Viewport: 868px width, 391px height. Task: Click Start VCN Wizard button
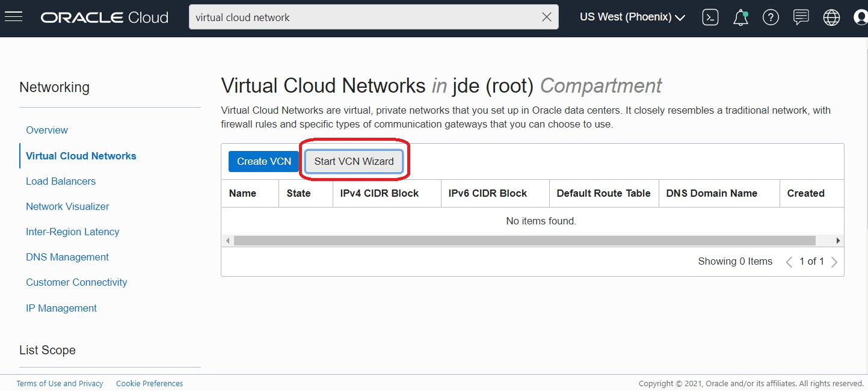354,161
